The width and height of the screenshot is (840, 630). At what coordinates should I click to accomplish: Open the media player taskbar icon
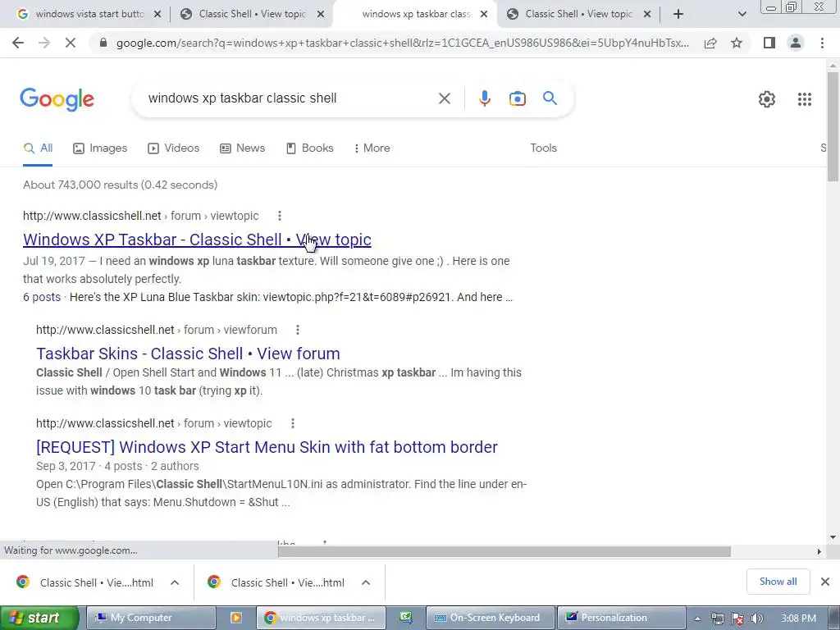(x=235, y=618)
